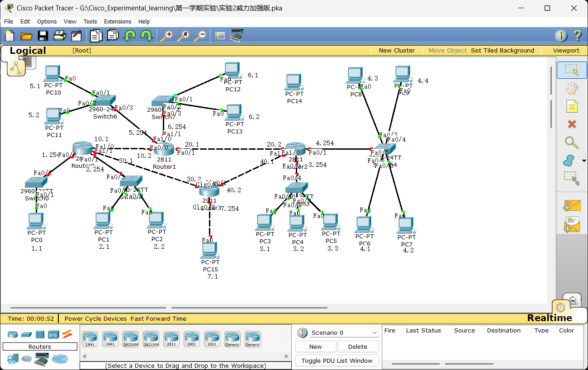
Task: Print the topology using the printer icon
Action: pos(60,36)
